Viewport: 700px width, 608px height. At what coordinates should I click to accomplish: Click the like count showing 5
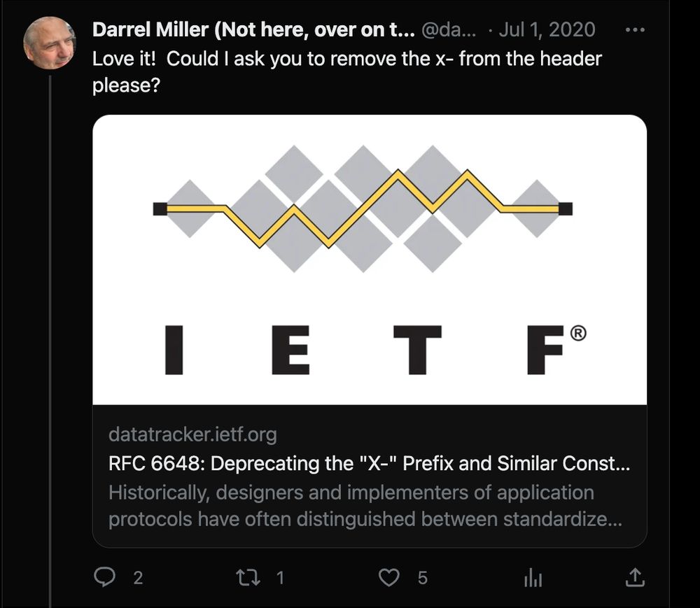422,578
